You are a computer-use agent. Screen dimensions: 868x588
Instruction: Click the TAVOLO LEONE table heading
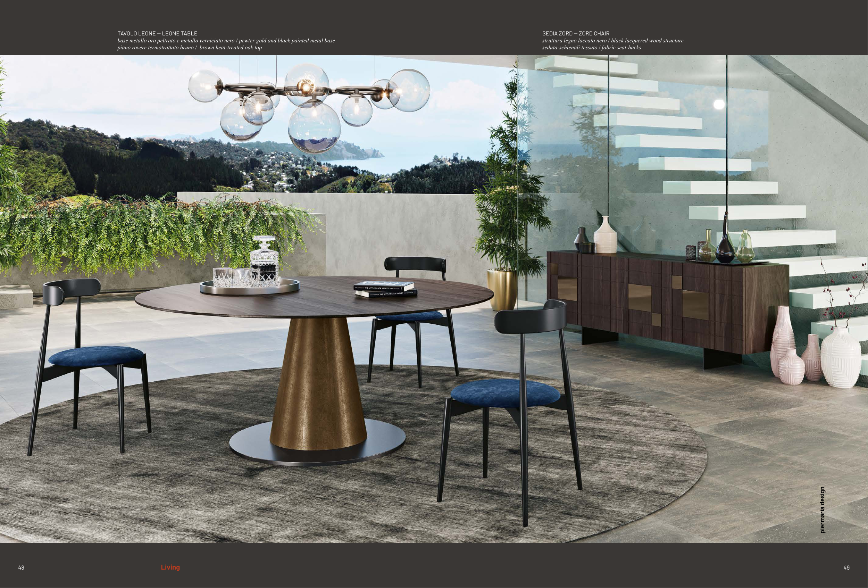157,34
